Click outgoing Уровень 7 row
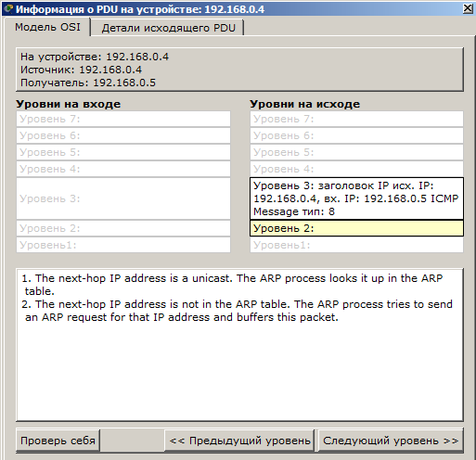Viewport: 476px width, 460px height. click(356, 119)
